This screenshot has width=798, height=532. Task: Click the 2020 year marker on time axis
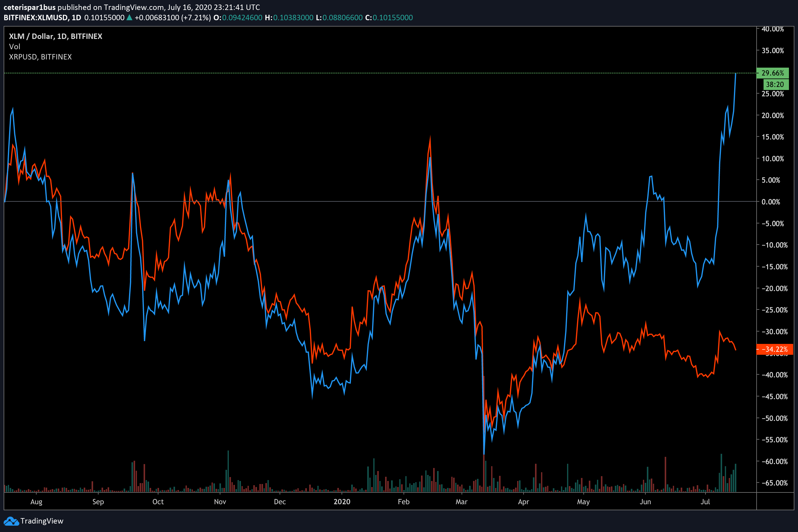[342, 502]
